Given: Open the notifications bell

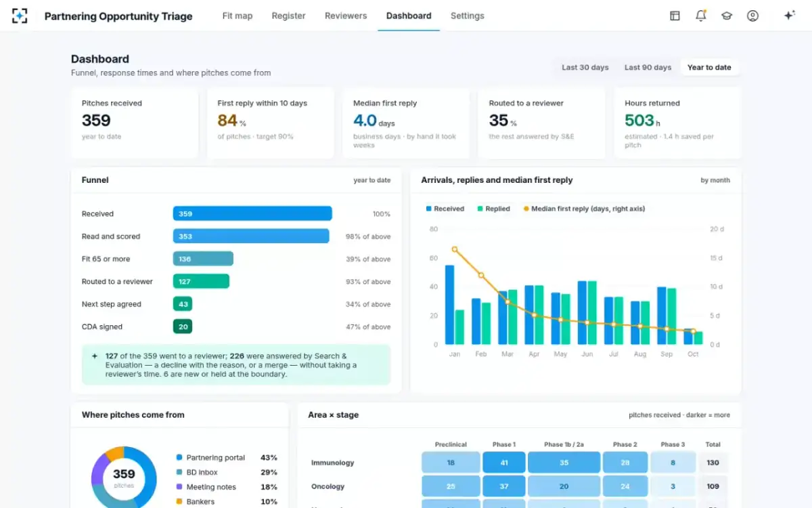Looking at the screenshot, I should click(x=700, y=16).
